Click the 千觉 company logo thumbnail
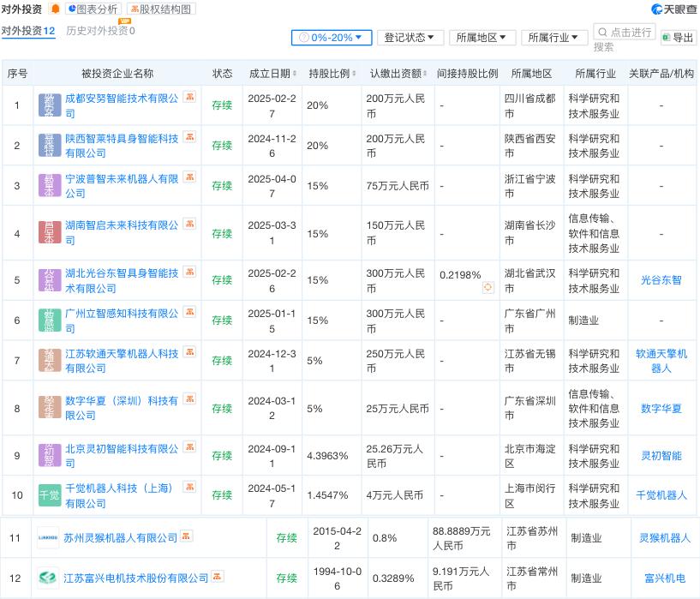Screen dimensions: 700x599 [x=50, y=495]
